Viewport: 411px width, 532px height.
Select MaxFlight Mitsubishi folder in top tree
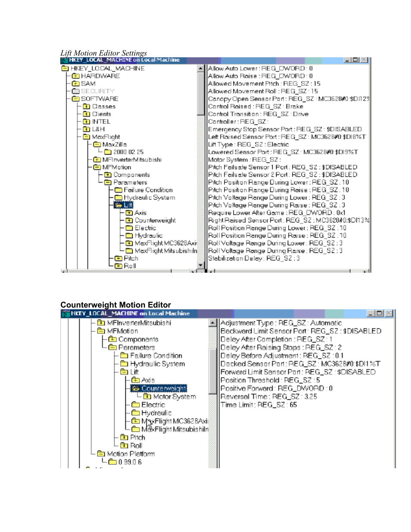tap(162, 251)
